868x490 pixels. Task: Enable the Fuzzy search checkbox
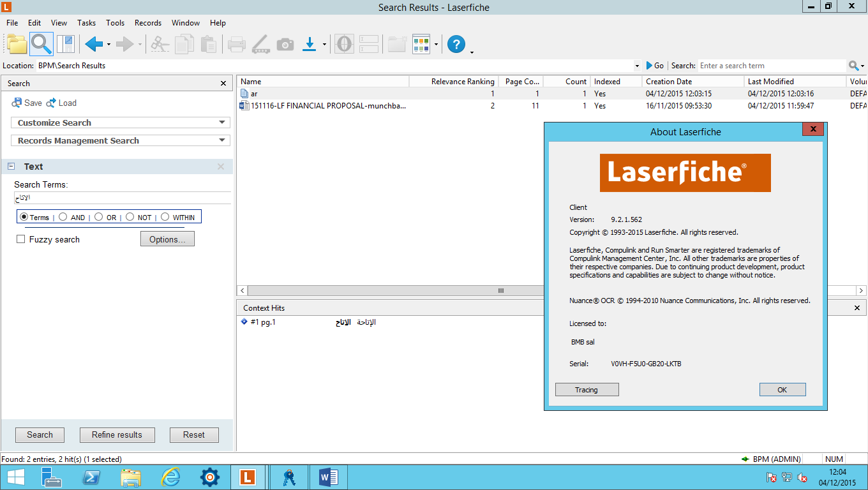click(x=21, y=239)
